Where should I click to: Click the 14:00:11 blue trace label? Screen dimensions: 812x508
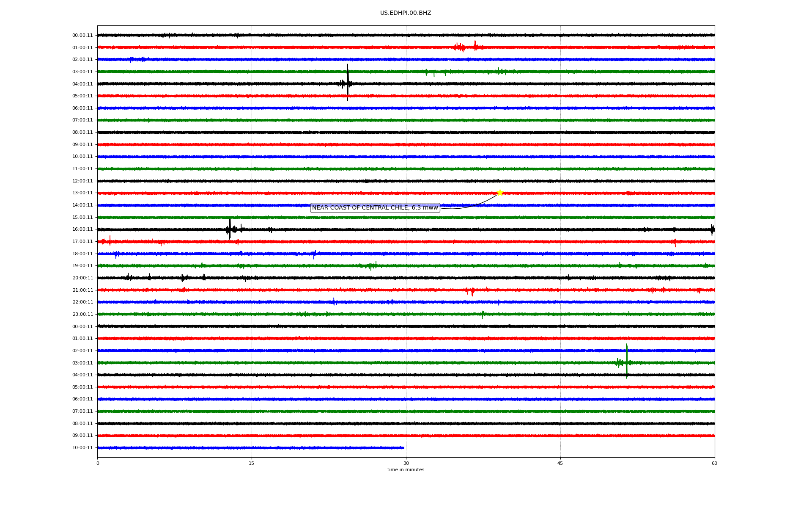[82, 205]
